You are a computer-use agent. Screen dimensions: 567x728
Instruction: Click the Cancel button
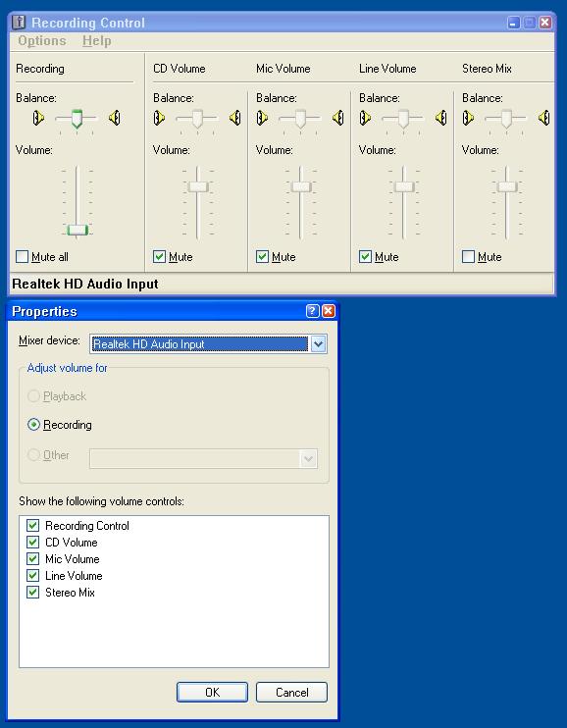(x=291, y=693)
